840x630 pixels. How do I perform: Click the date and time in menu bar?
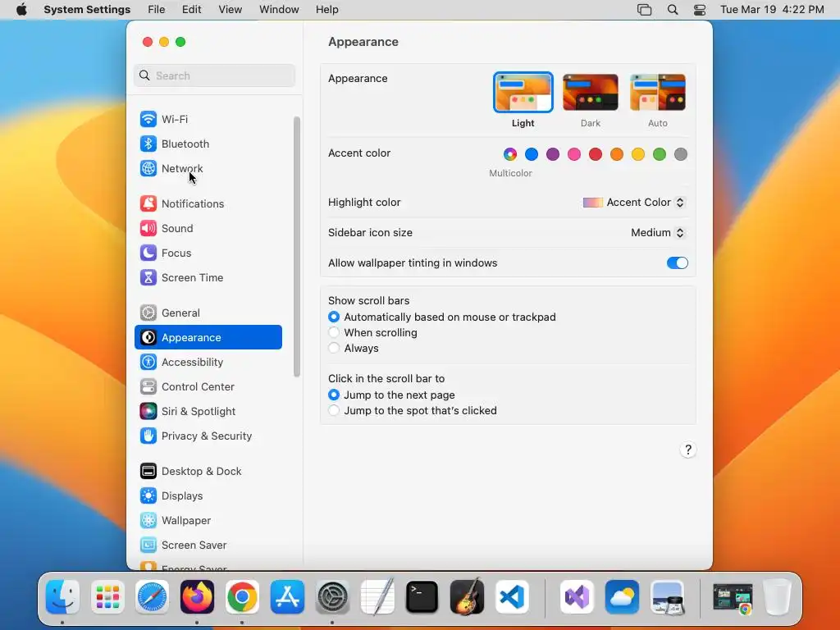[x=772, y=10]
